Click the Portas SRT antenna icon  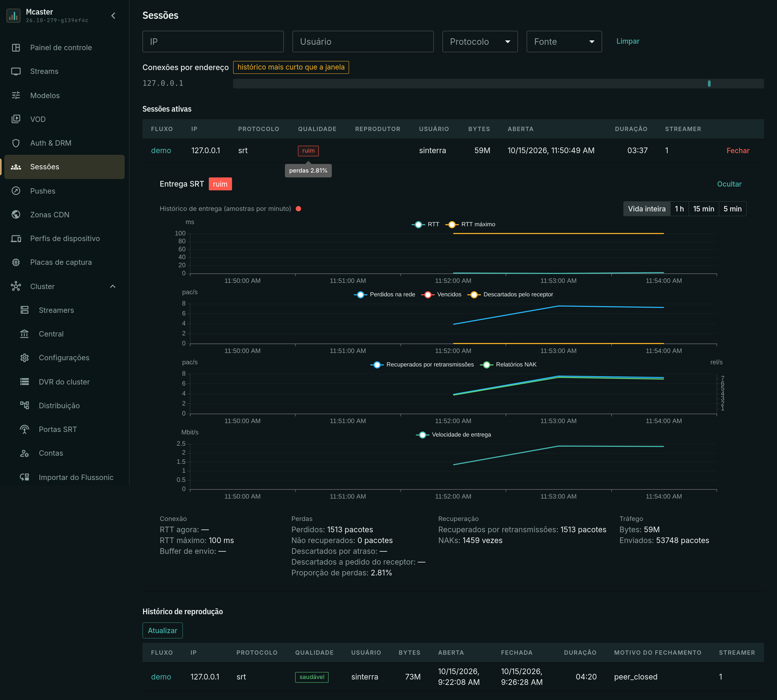[x=25, y=429]
